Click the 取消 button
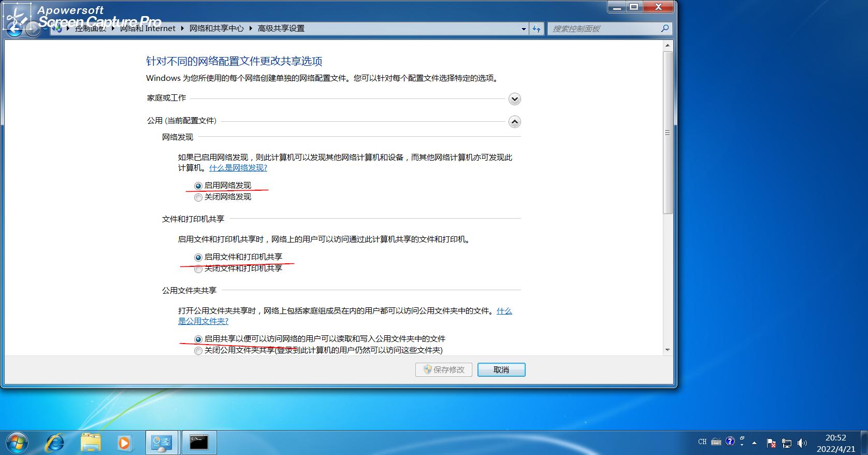 (x=501, y=369)
